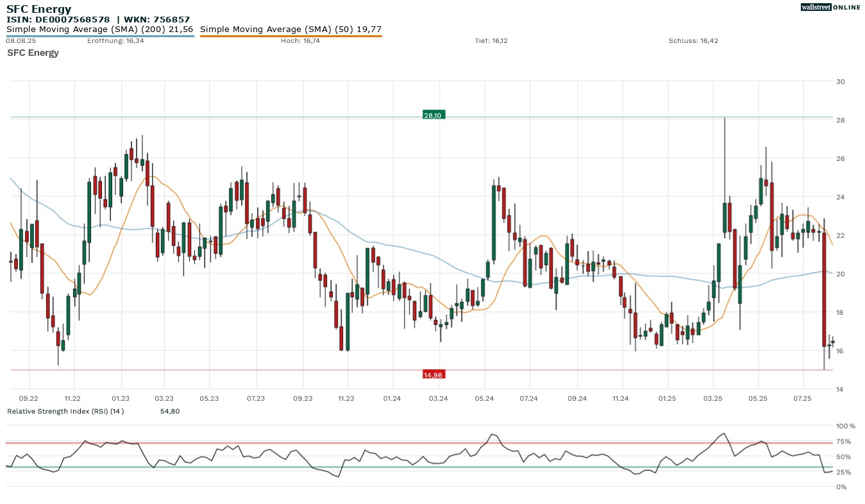Click the 11.24 x-axis label
The image size is (865, 504).
click(x=620, y=398)
